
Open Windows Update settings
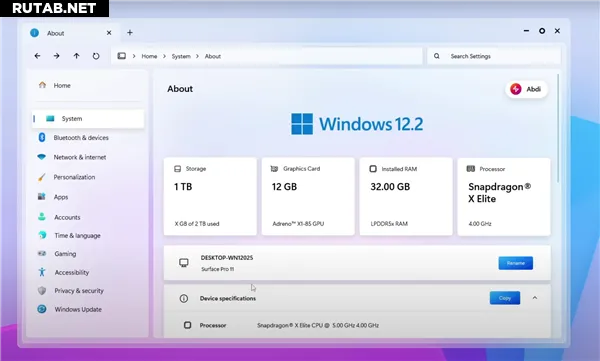coord(88,309)
